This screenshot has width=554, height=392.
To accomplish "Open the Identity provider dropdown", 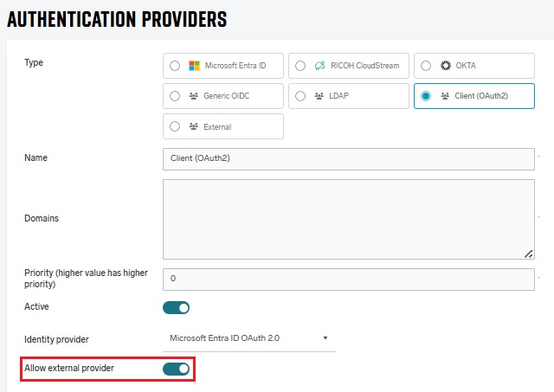I will [x=248, y=337].
